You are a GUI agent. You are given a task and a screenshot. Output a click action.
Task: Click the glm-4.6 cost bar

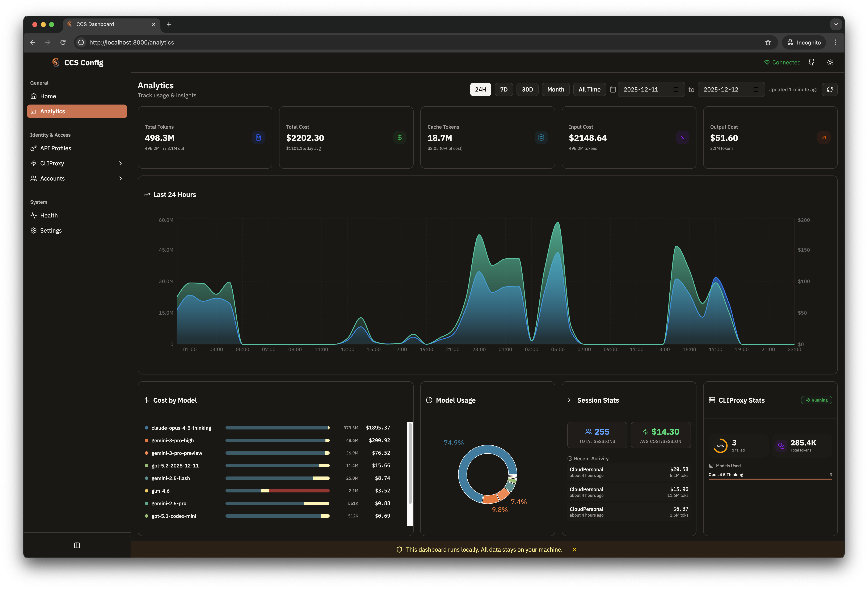pyautogui.click(x=278, y=491)
